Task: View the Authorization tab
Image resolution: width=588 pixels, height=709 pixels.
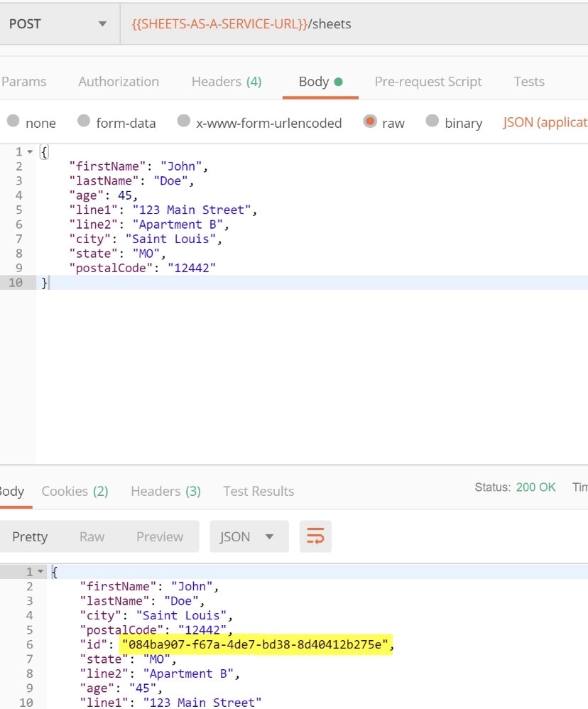Action: [118, 81]
